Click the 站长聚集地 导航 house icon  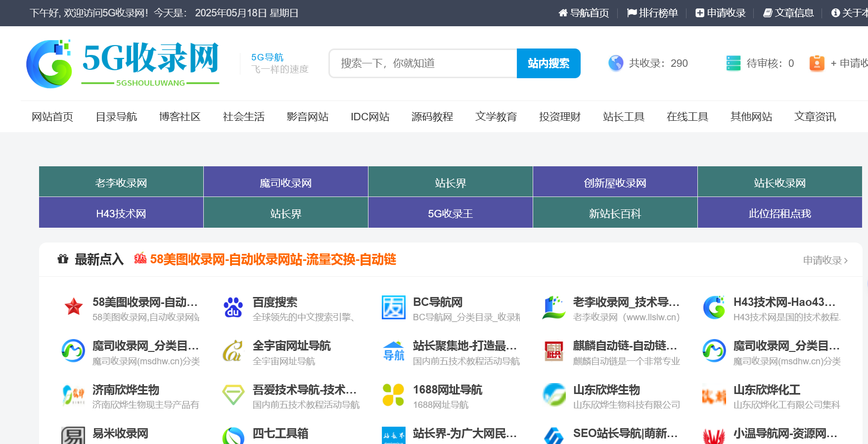click(x=394, y=351)
